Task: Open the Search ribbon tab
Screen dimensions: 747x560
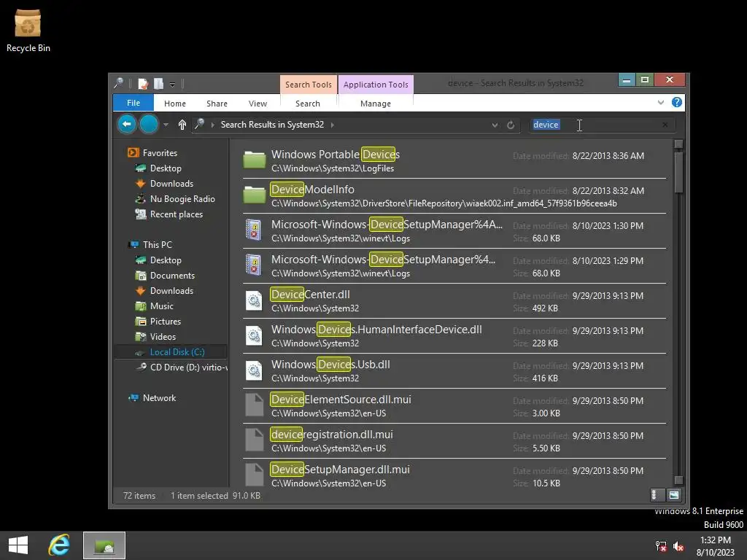Action: 308,104
